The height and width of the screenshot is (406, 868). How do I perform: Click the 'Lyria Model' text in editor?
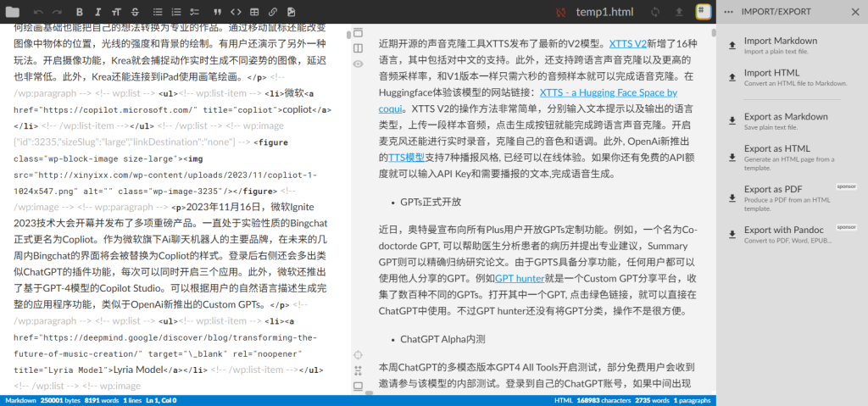pyautogui.click(x=137, y=370)
